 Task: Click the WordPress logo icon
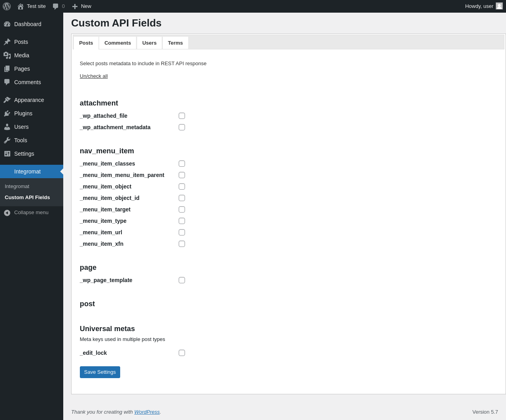7,6
